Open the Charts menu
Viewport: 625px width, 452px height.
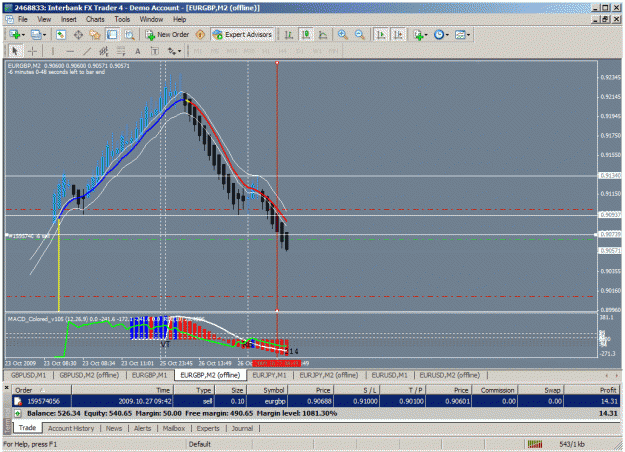click(x=95, y=19)
